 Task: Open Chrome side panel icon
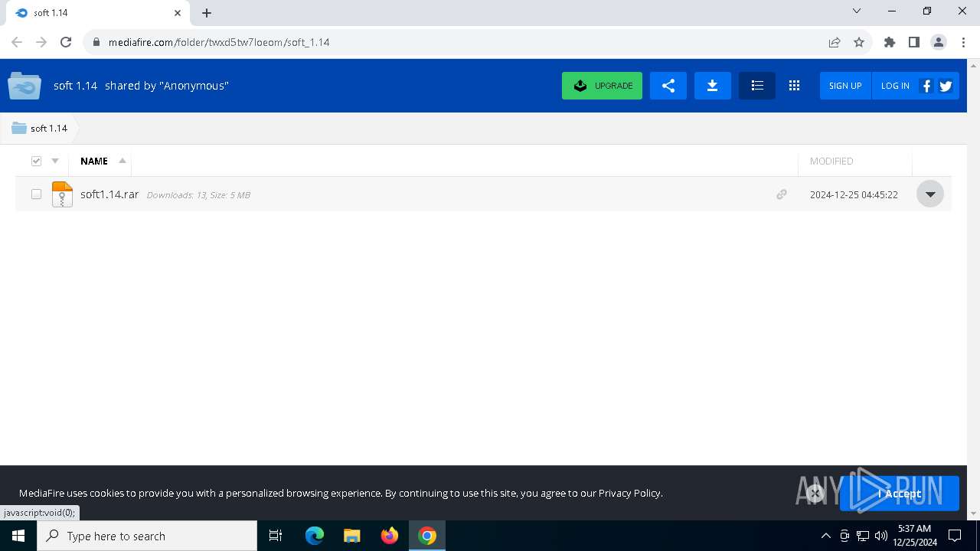(914, 42)
